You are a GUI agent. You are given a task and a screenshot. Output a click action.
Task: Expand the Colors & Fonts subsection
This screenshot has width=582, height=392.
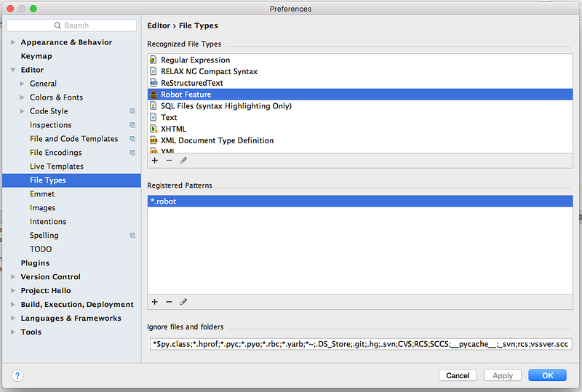pyautogui.click(x=23, y=97)
